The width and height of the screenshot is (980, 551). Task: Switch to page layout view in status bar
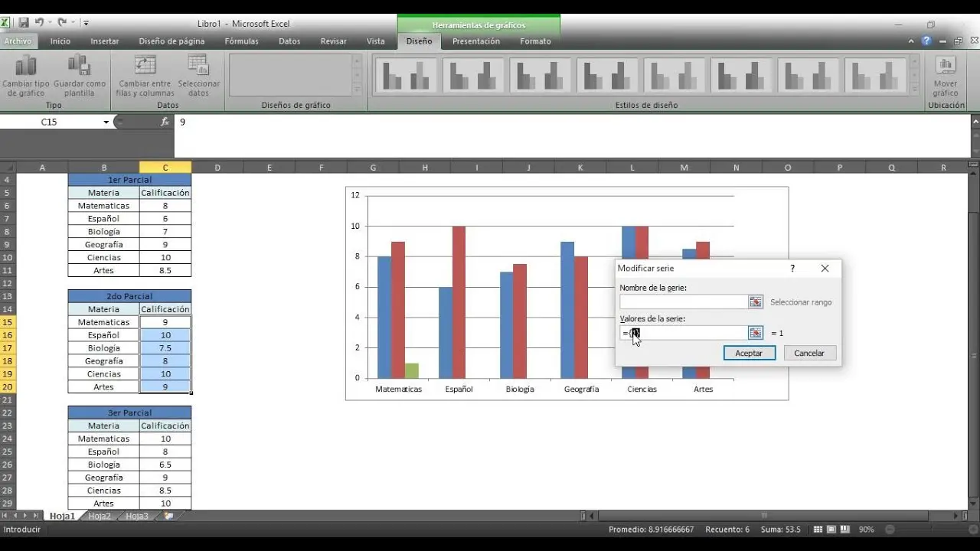click(x=831, y=530)
